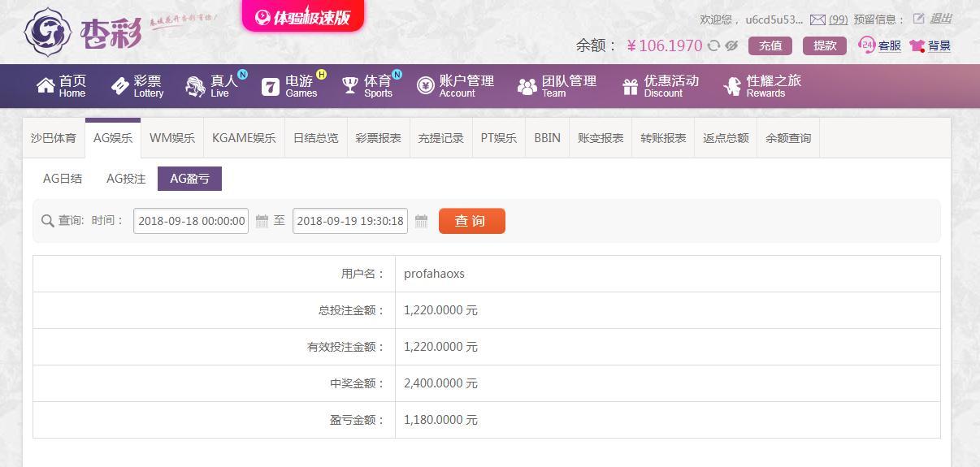This screenshot has width=980, height=467.
Task: Open the (99) unread messages link
Action: tap(839, 19)
